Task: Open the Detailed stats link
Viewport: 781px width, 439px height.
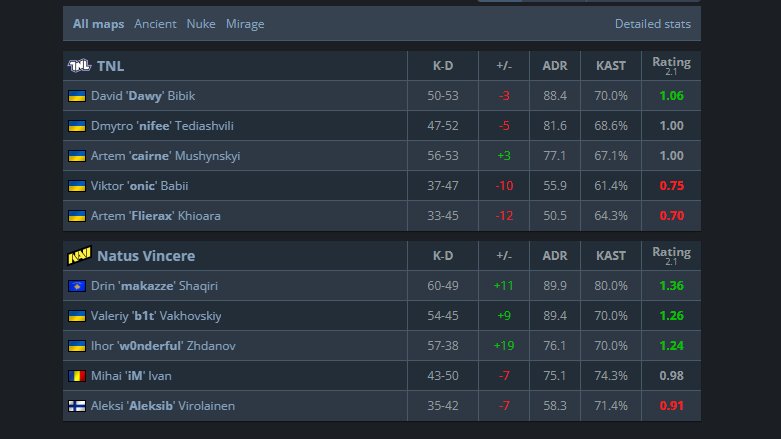Action: 652,23
